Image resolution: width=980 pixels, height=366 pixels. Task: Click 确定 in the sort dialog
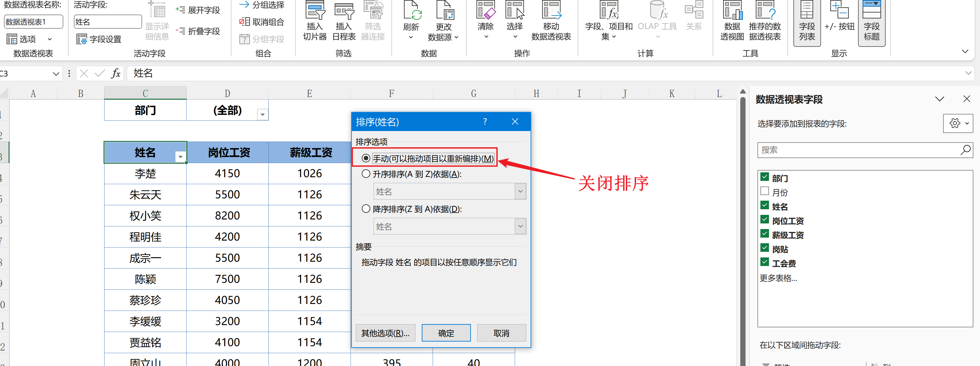(446, 333)
